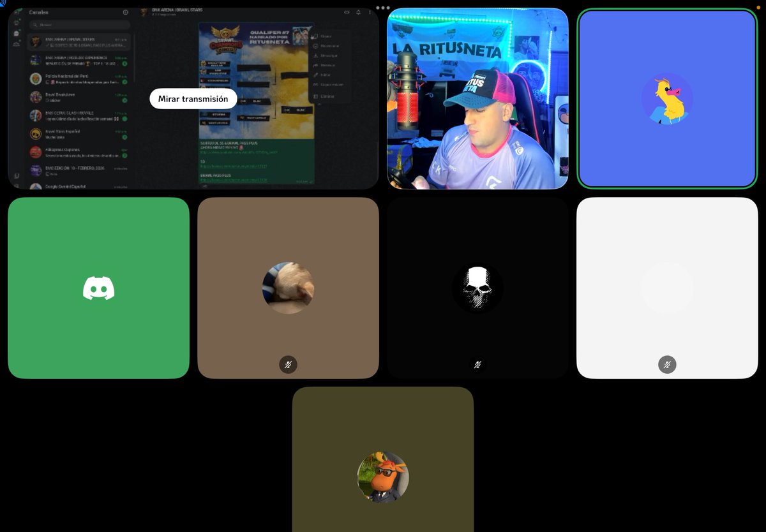Click the white skull avatar
Screen dimensions: 766x532
tap(477, 288)
